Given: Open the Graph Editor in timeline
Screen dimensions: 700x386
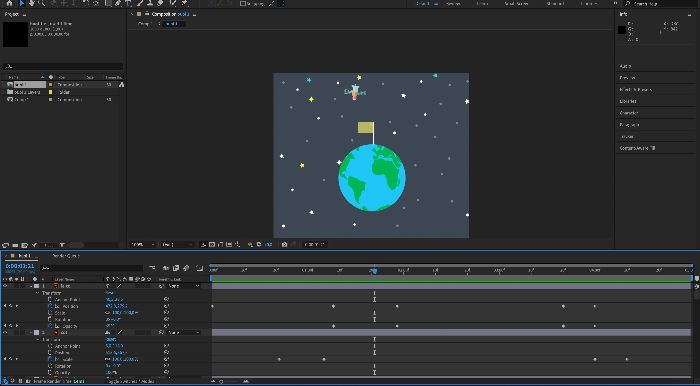Looking at the screenshot, I should click(199, 268).
